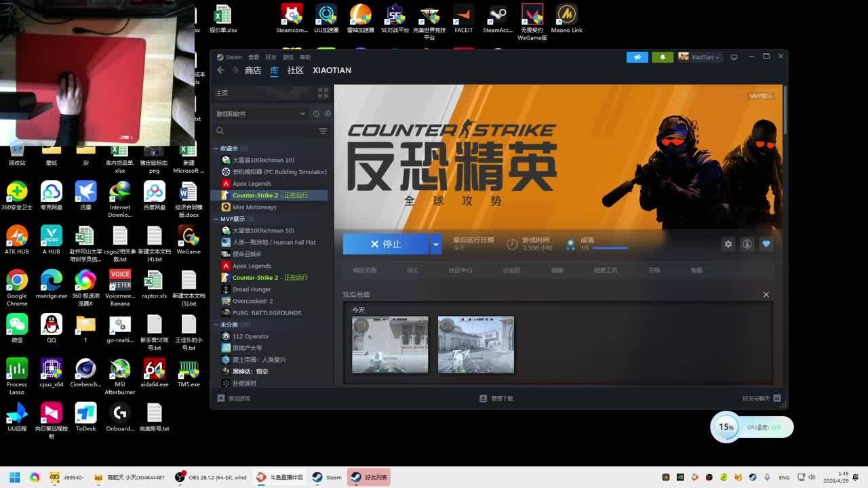Viewport: 868px width, 488px height.
Task: Select Mini Motorways in the library
Action: [271, 207]
